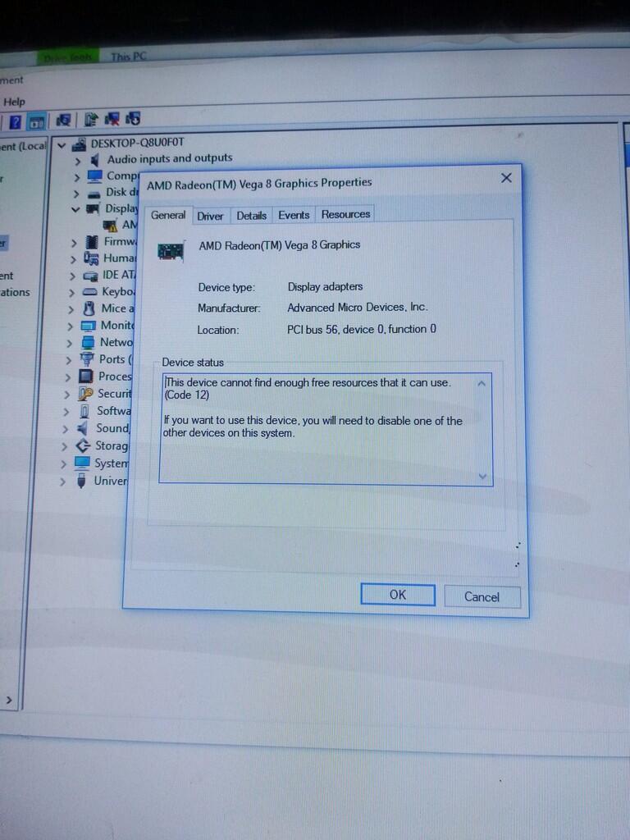The image size is (630, 840).
Task: Click the IDE ATA controllers category icon
Action: click(90, 276)
